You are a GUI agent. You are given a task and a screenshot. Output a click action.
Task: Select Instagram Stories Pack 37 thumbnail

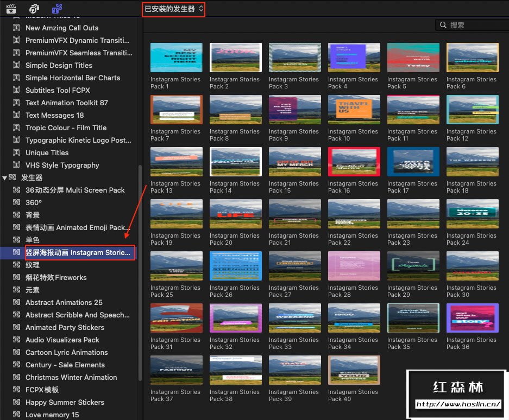pos(176,370)
